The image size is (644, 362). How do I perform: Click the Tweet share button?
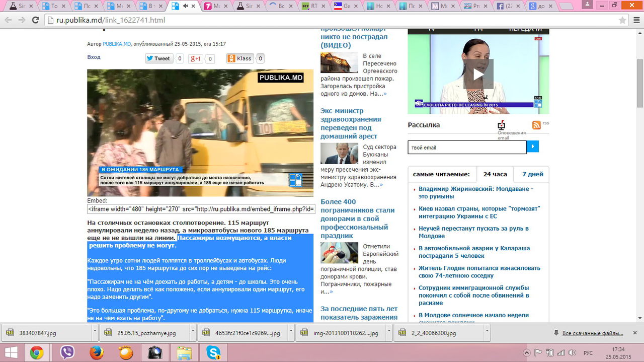coord(159,58)
